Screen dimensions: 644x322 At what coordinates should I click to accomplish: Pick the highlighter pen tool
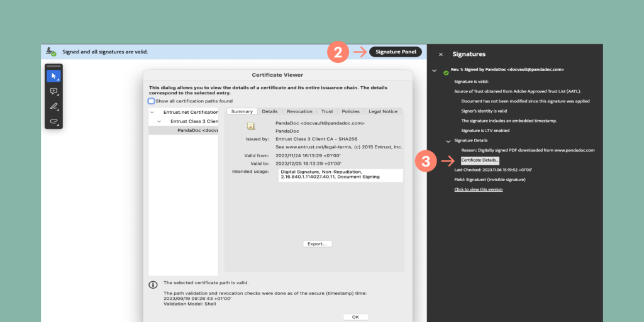[x=54, y=106]
